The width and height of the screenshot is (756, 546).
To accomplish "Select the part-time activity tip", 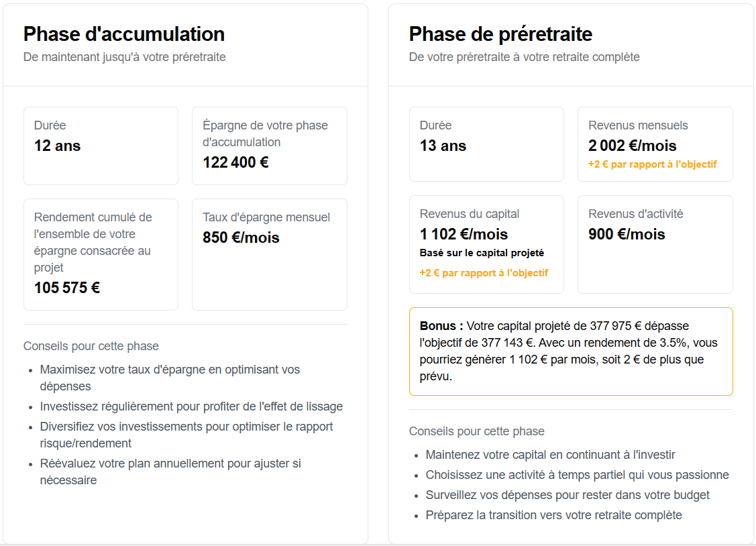I will point(577,475).
